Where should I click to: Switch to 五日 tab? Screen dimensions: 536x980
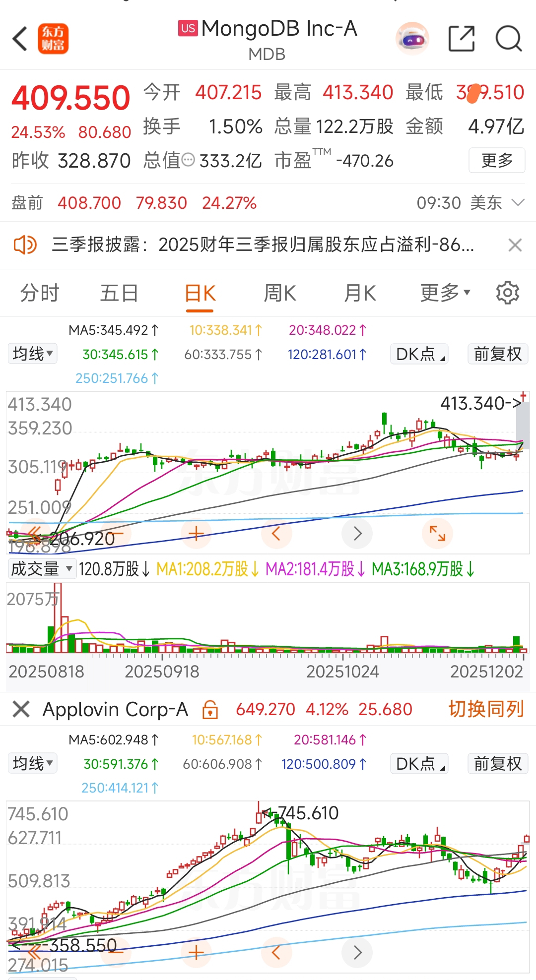pyautogui.click(x=119, y=293)
